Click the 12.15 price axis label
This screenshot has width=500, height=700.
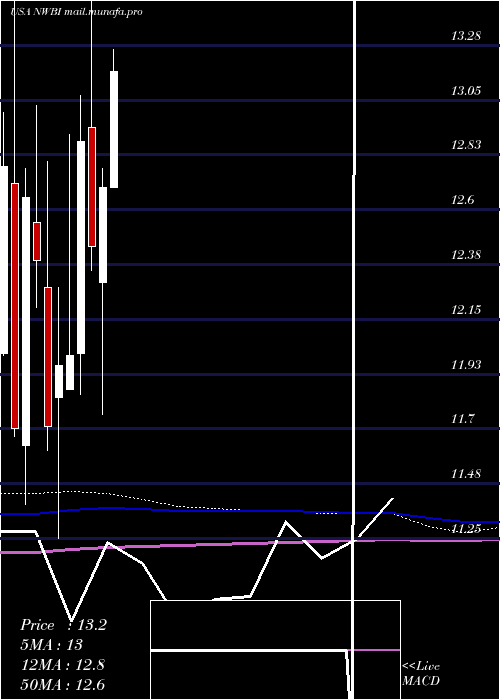point(466,309)
